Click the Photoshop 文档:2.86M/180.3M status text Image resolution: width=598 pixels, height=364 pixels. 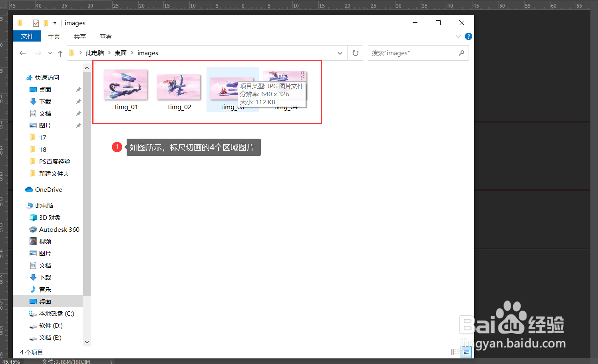click(66, 362)
